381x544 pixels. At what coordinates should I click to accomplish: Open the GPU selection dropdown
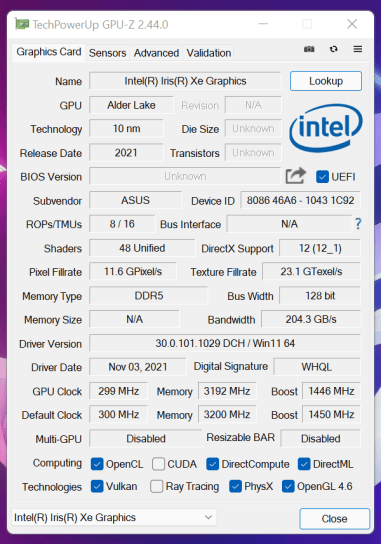coord(114,517)
